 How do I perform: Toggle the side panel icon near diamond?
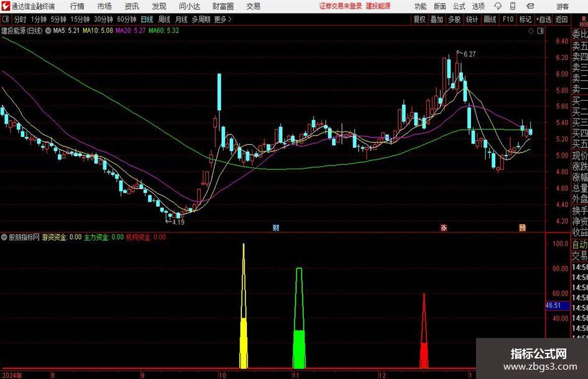[540, 31]
